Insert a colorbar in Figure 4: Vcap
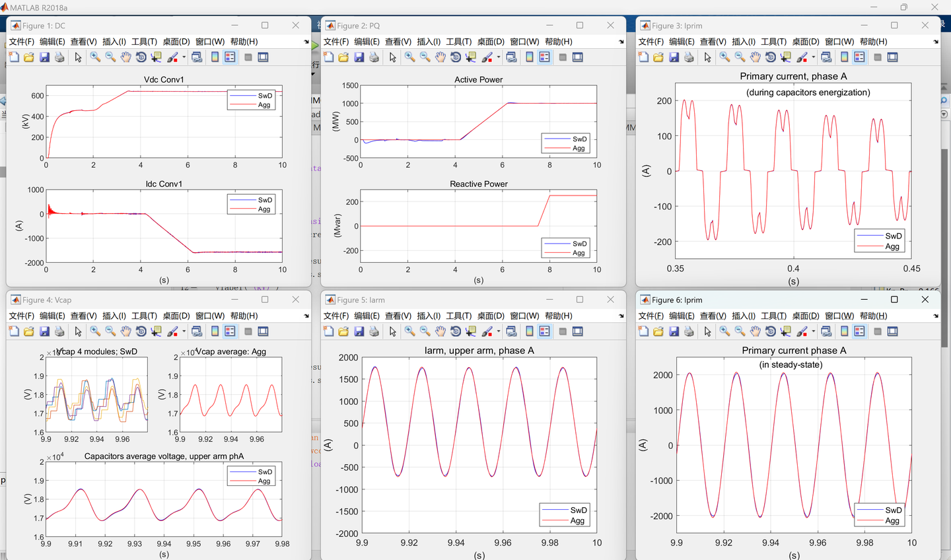This screenshot has width=951, height=560. click(x=214, y=331)
